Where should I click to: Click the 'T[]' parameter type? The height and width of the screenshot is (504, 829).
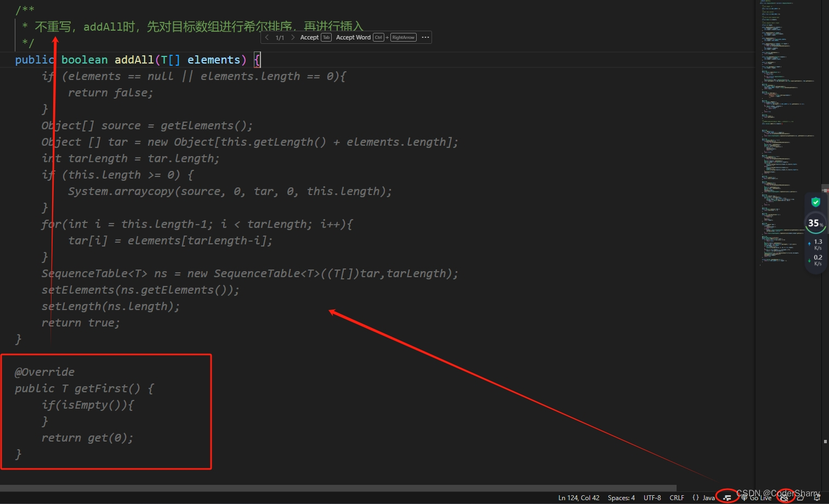tap(171, 60)
